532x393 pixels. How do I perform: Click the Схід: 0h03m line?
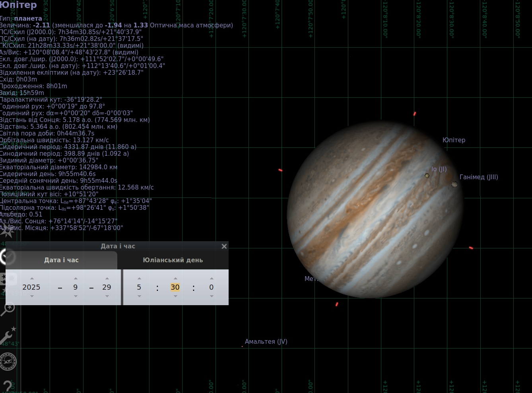(18, 79)
